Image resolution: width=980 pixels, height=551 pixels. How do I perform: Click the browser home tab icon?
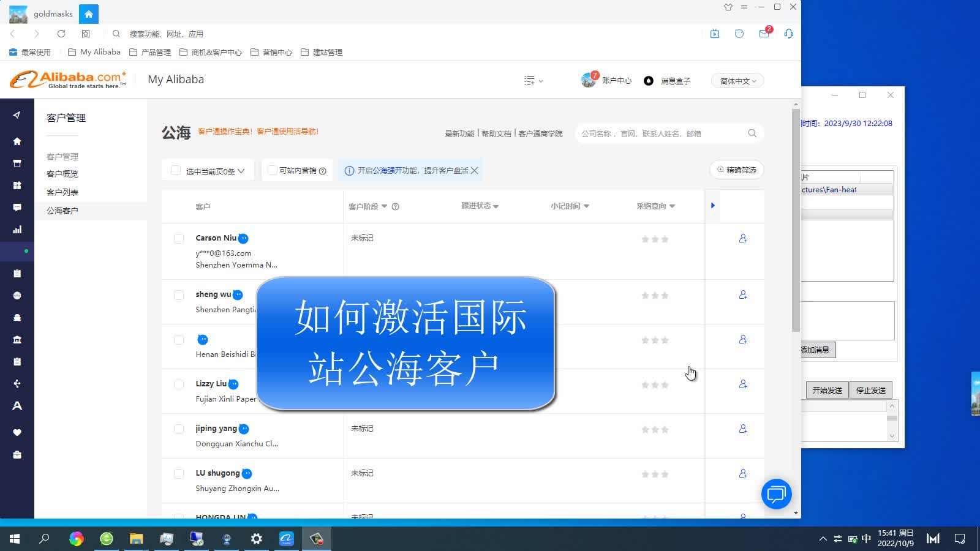pos(89,13)
